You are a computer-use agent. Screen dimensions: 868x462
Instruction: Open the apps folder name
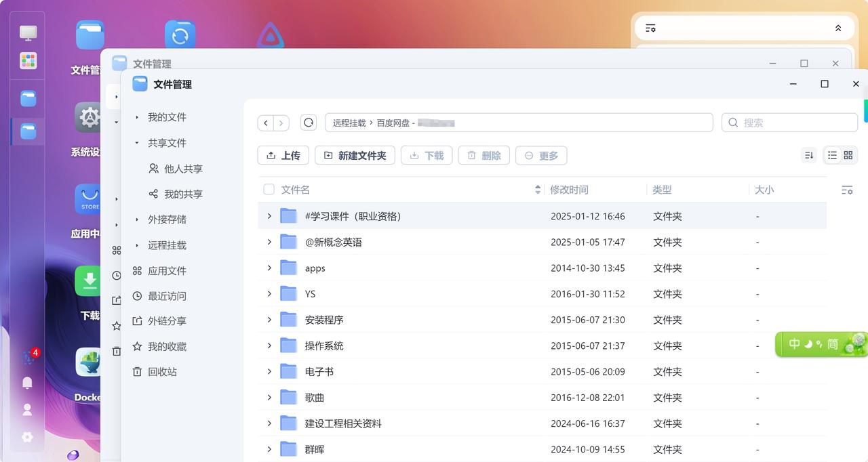tap(315, 268)
